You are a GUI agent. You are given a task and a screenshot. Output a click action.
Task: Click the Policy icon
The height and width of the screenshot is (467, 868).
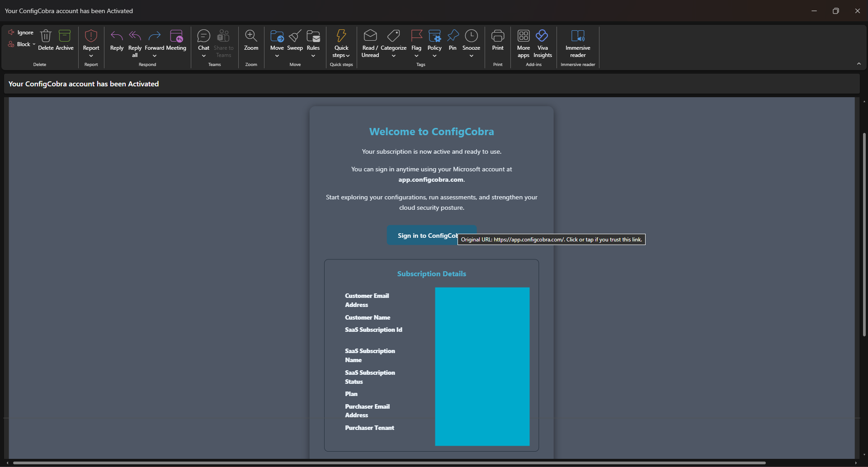click(434, 36)
